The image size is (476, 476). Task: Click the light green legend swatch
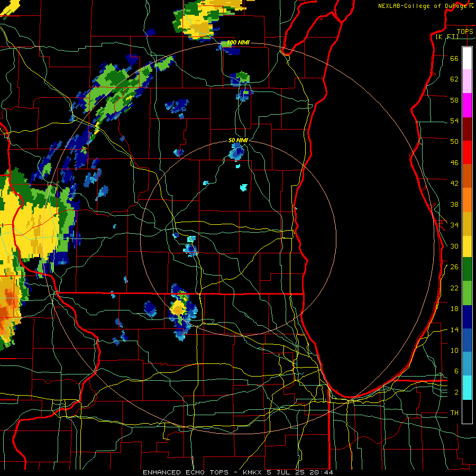467,292
